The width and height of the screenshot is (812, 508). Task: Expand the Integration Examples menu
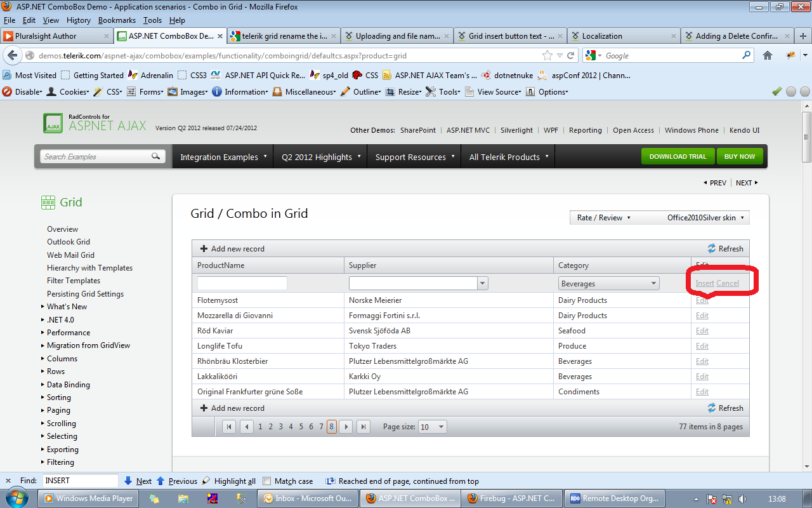pos(223,157)
